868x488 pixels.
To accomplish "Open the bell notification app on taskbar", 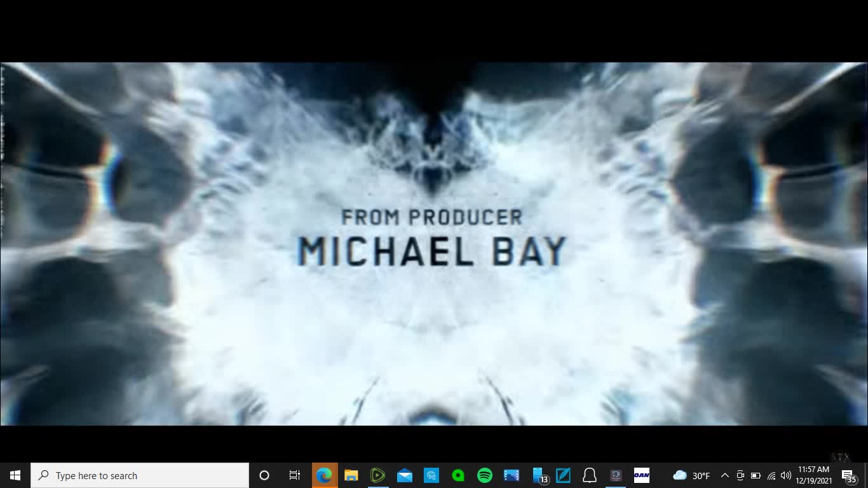I will point(590,475).
